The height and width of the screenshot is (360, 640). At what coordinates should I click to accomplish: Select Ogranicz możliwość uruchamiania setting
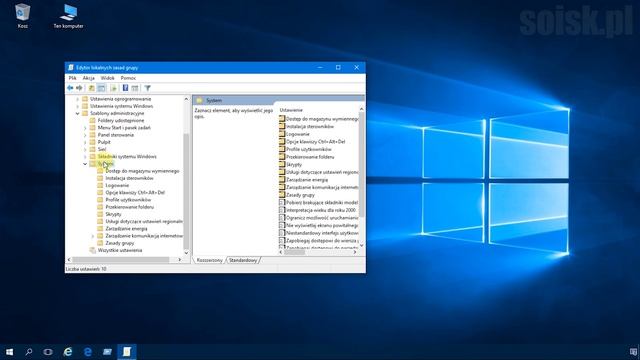322,218
